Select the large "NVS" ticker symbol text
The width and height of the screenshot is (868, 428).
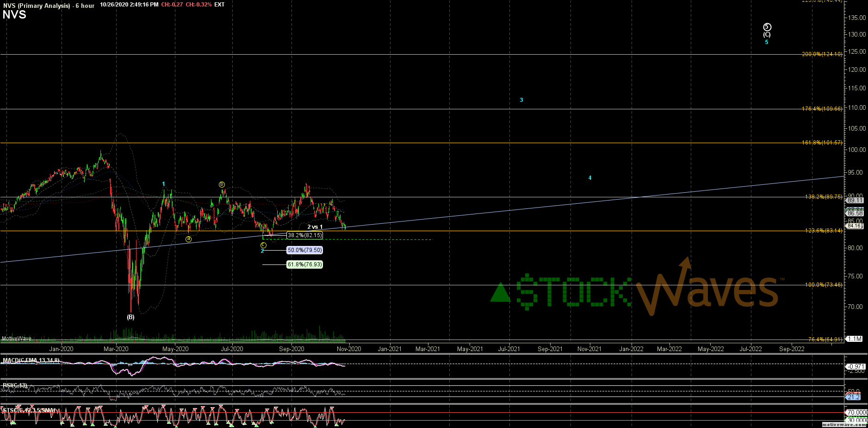(x=14, y=15)
